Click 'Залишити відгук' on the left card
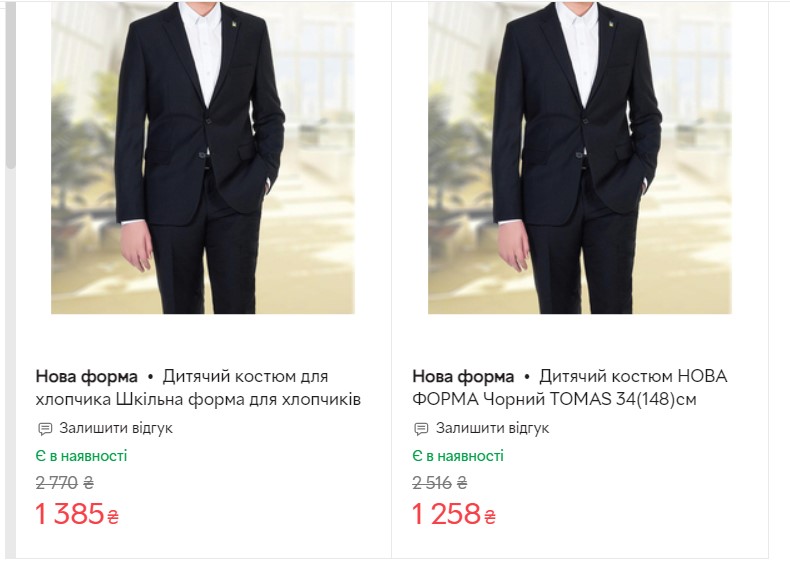Viewport: 790px width, 583px height. pyautogui.click(x=116, y=429)
